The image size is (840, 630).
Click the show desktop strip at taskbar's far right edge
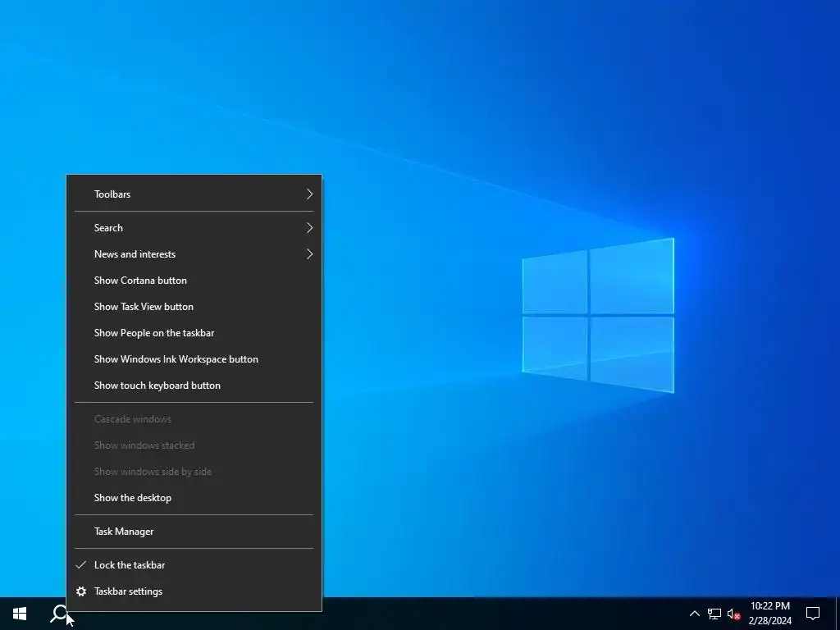[838, 614]
